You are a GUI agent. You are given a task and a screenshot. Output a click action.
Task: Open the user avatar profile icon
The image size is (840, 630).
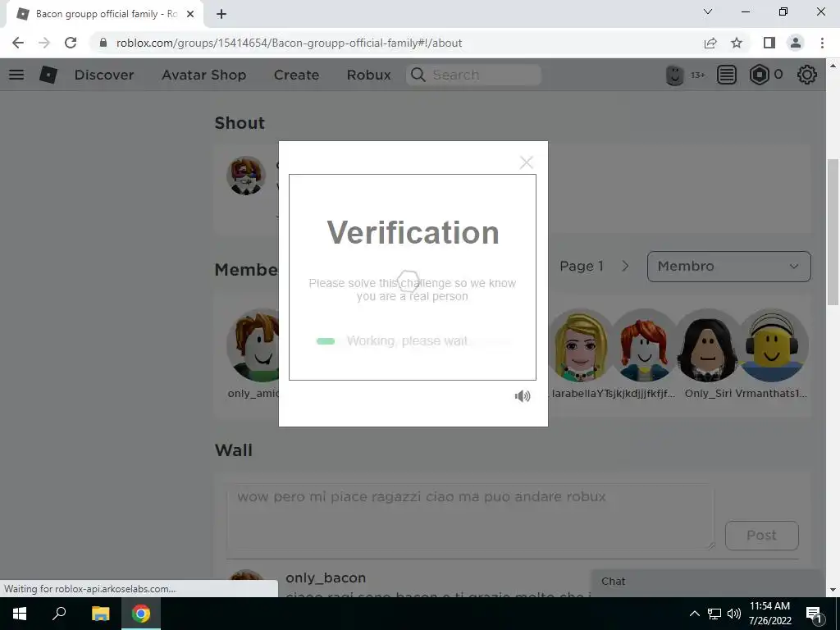(674, 75)
